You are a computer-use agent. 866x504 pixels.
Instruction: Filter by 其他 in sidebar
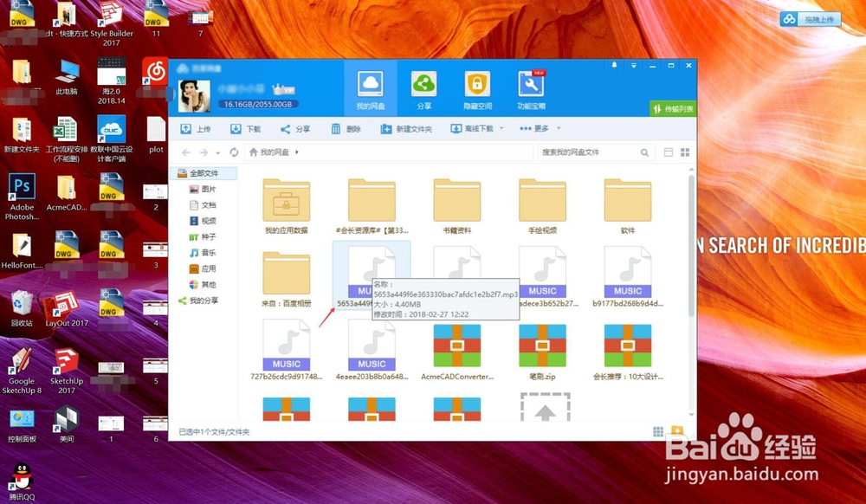[203, 285]
